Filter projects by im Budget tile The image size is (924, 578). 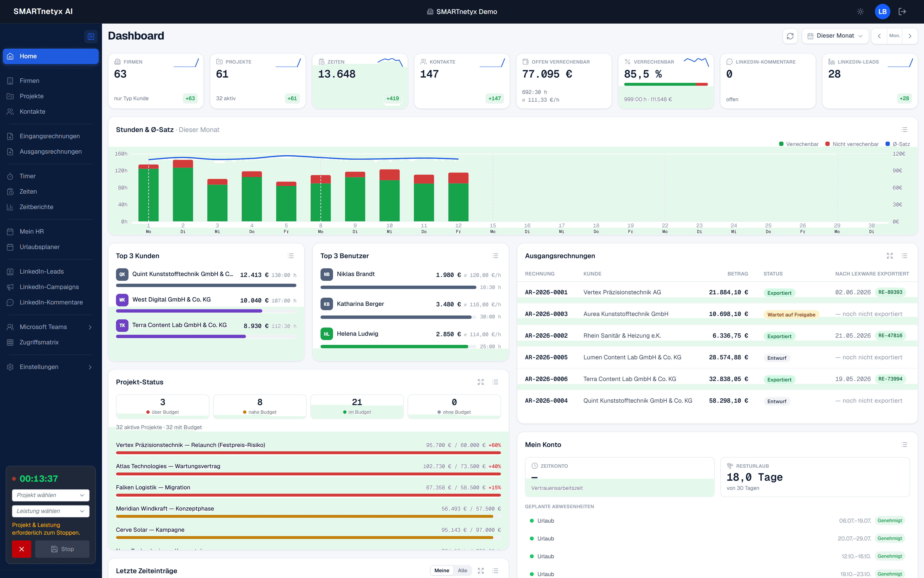pos(357,407)
